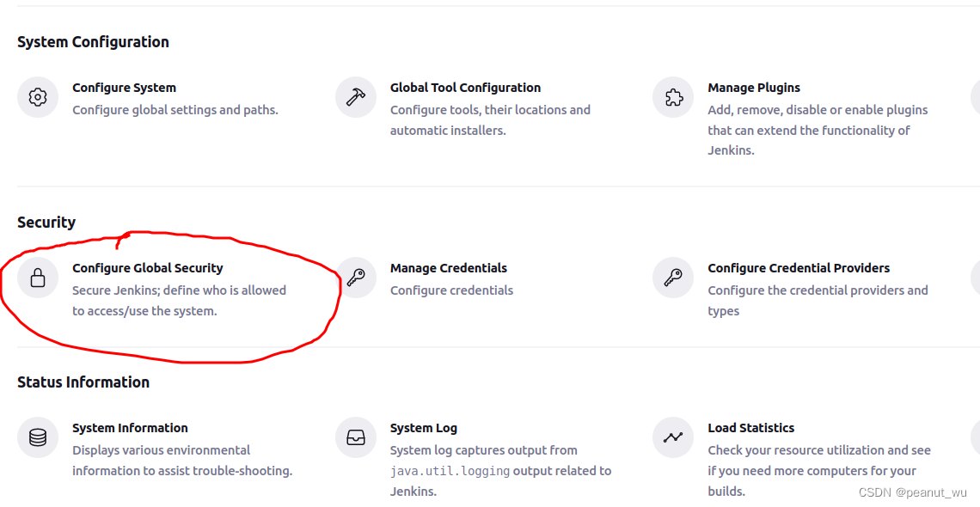Click description 'Configure tools, their locations and automatic installers.'

(x=490, y=120)
